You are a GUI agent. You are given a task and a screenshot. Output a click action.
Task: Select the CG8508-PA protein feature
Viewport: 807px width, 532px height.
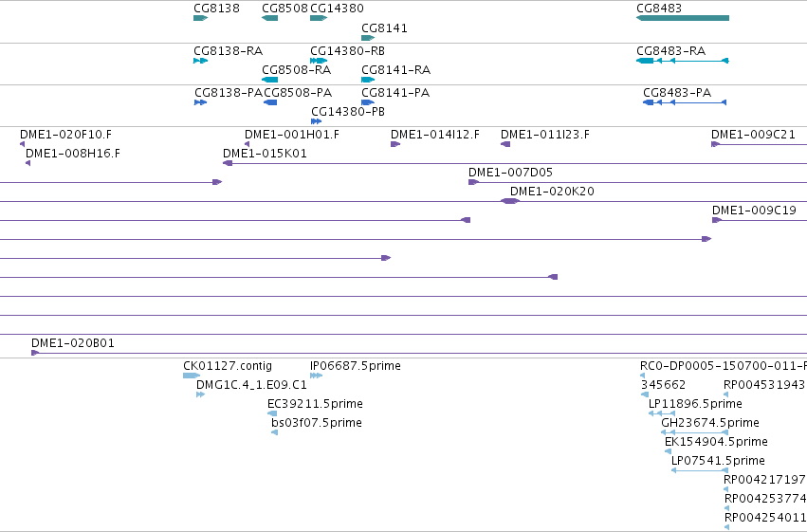coord(270,102)
